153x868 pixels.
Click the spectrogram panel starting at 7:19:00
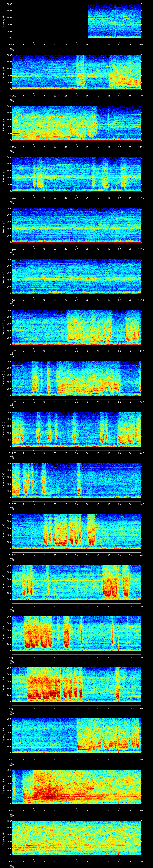(76, 531)
